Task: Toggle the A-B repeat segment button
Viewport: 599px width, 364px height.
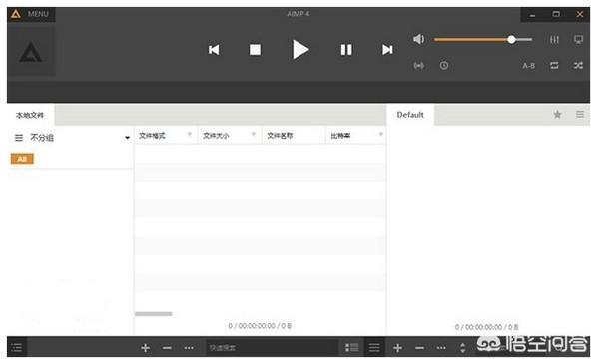Action: click(x=529, y=66)
